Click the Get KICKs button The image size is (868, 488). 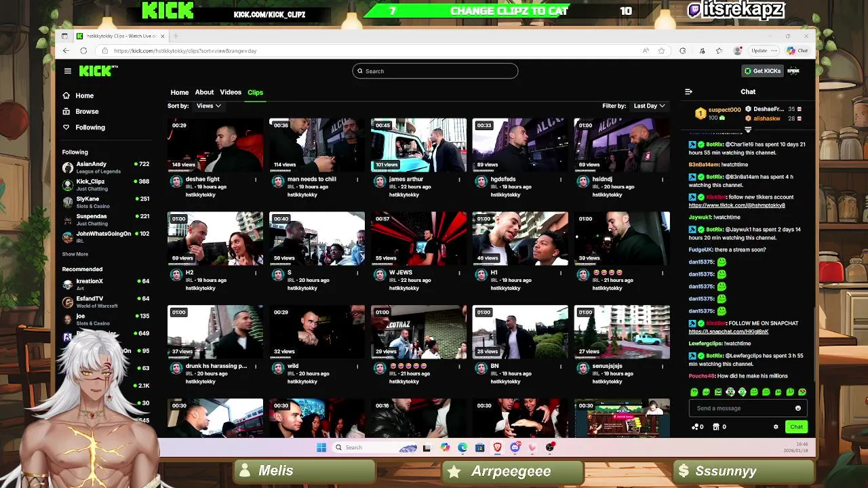pyautogui.click(x=763, y=70)
